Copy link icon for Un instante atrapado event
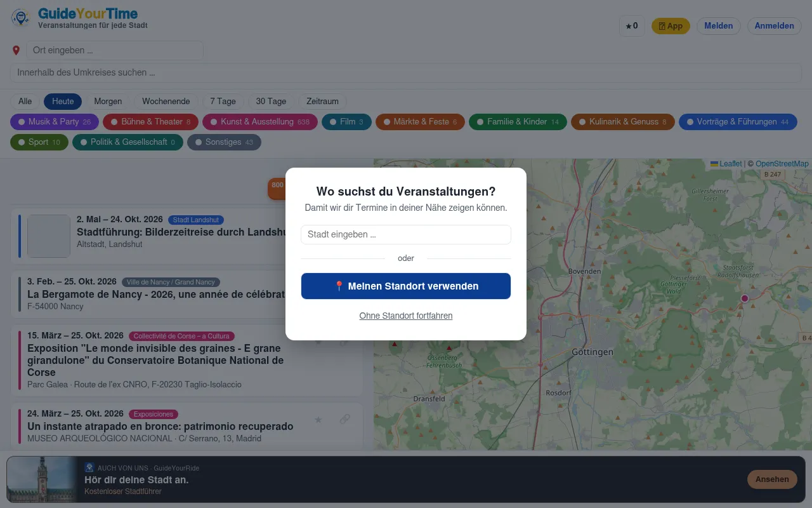Screen dimensions: 812x508 click(345, 419)
